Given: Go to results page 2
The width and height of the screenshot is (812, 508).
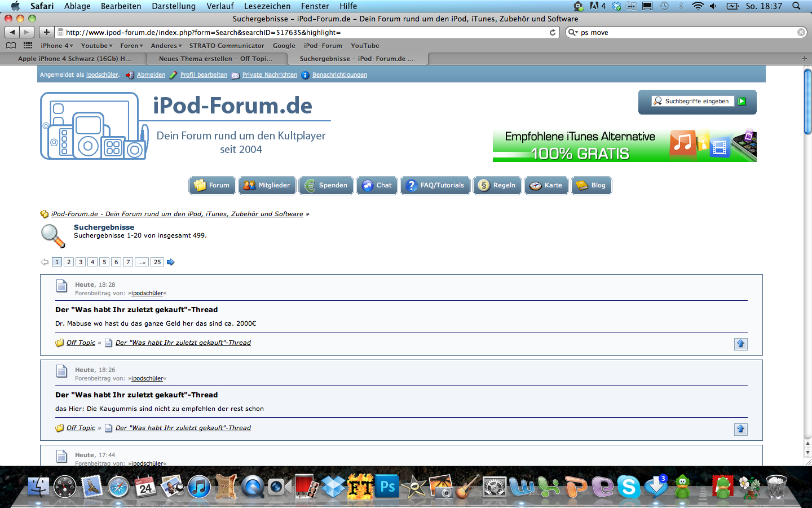Looking at the screenshot, I should [x=69, y=262].
